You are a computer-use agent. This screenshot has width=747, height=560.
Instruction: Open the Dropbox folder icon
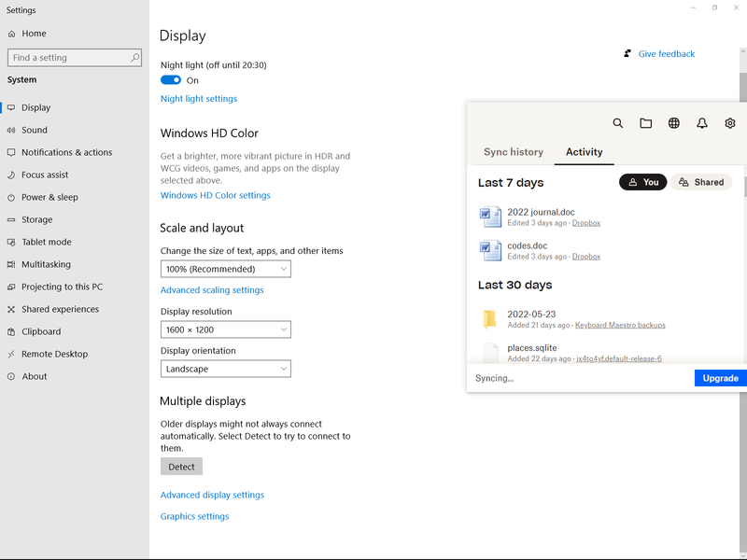click(645, 123)
